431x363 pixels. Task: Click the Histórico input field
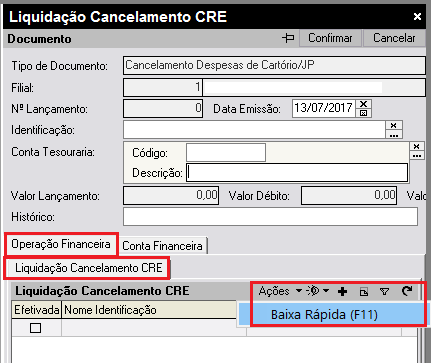pos(270,217)
